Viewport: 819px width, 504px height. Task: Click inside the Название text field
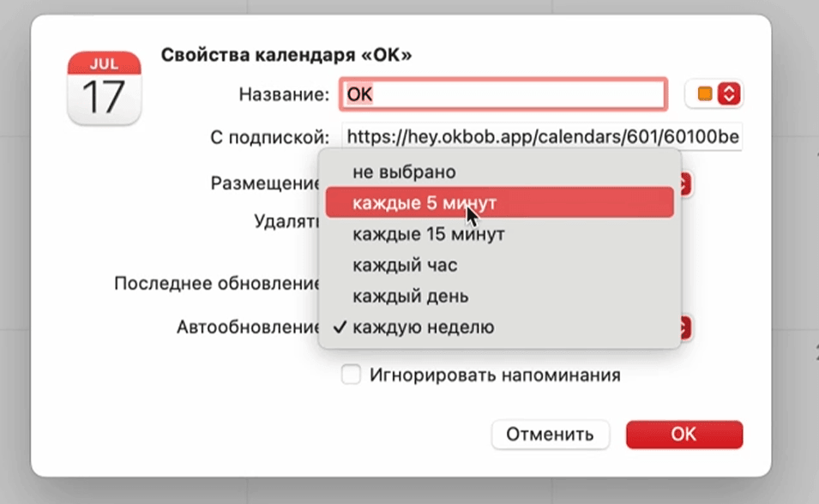click(x=503, y=94)
